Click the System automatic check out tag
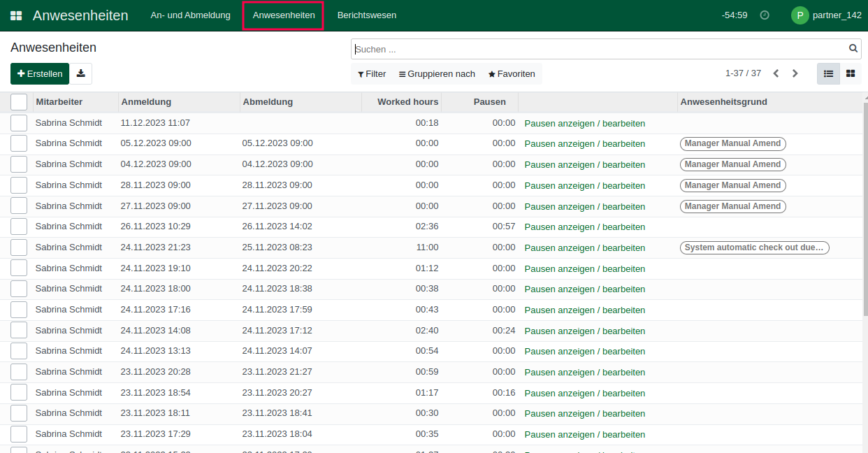The width and height of the screenshot is (868, 453). click(754, 247)
